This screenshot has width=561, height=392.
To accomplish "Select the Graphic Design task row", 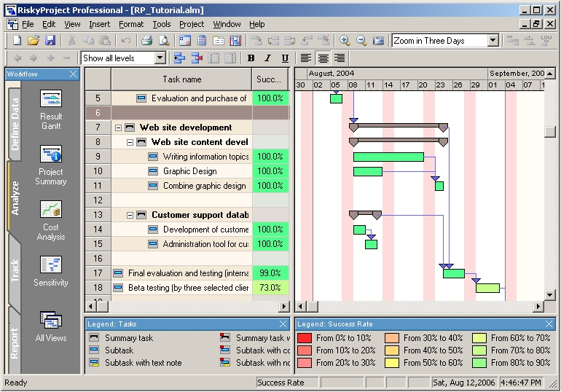I will pos(189,171).
